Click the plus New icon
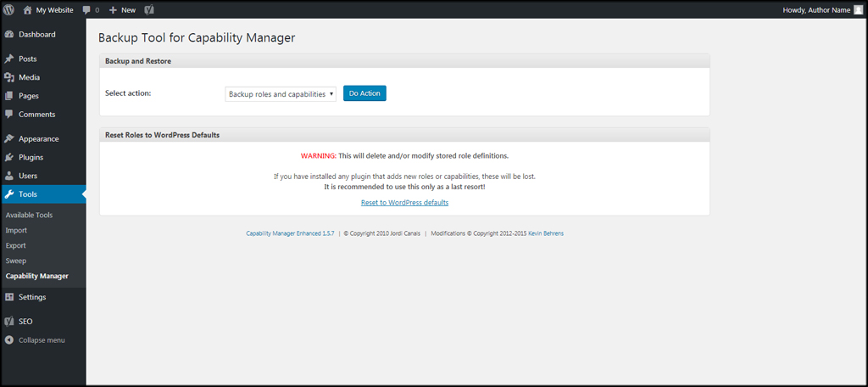Viewport: 868px width, 387px height. tap(113, 10)
